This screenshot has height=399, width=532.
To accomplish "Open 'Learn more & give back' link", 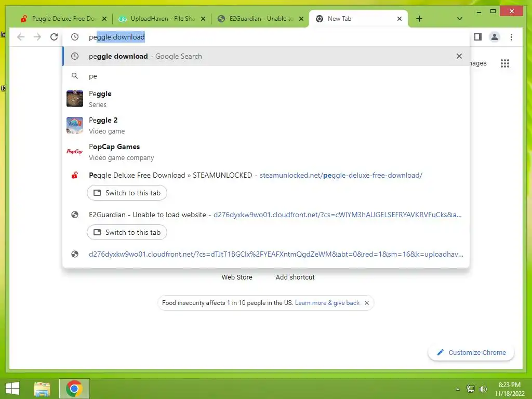I will click(x=327, y=303).
